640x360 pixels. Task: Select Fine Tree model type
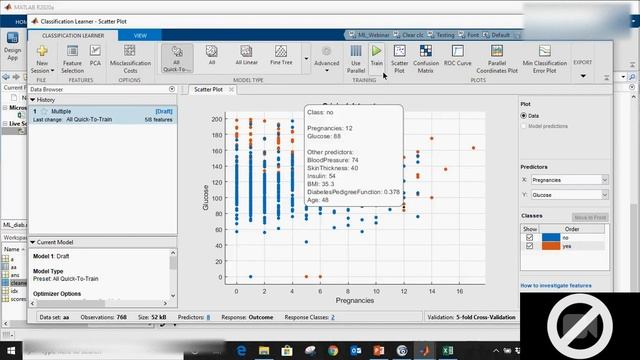pyautogui.click(x=281, y=55)
